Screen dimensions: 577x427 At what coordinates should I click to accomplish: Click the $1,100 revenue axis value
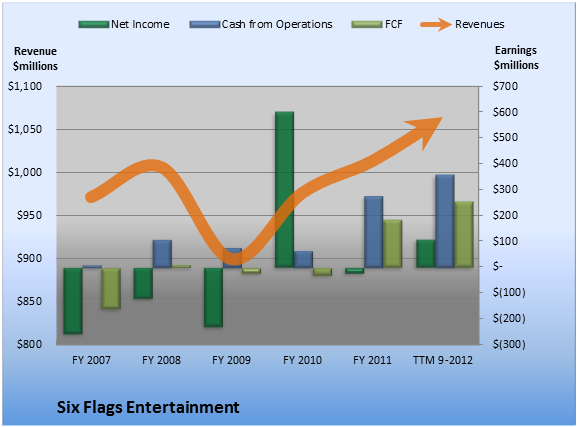tap(25, 86)
